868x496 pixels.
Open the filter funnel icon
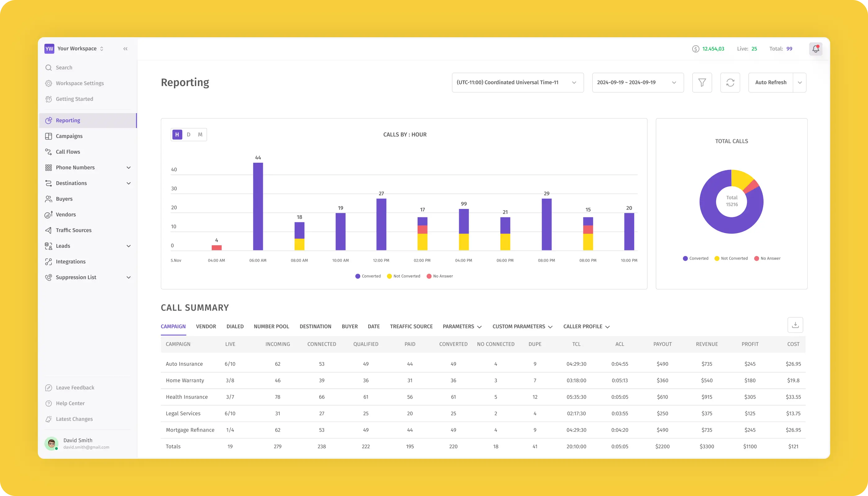702,82
